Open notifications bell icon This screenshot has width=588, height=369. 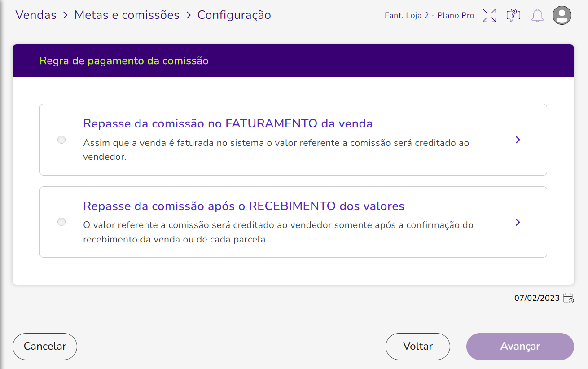click(x=537, y=16)
